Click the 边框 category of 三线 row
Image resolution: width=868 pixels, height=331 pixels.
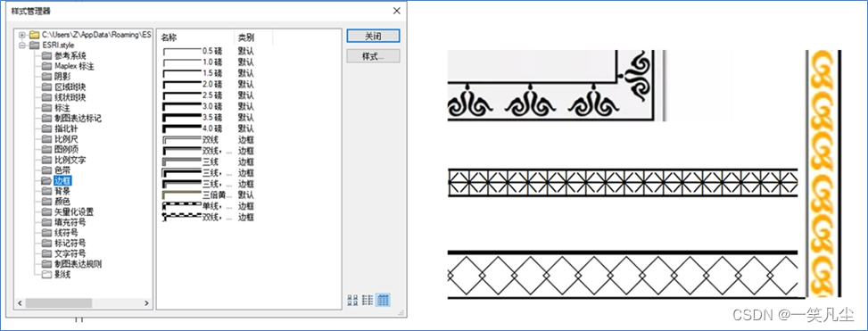246,161
